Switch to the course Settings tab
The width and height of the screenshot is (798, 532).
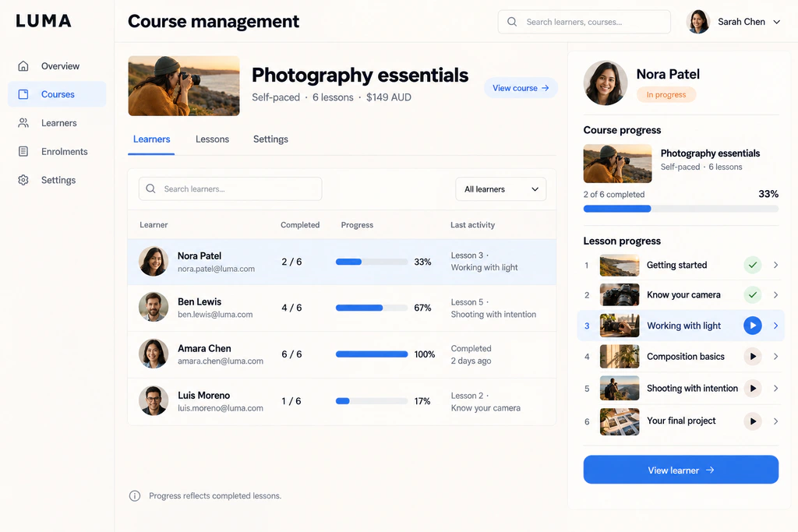pyautogui.click(x=270, y=139)
